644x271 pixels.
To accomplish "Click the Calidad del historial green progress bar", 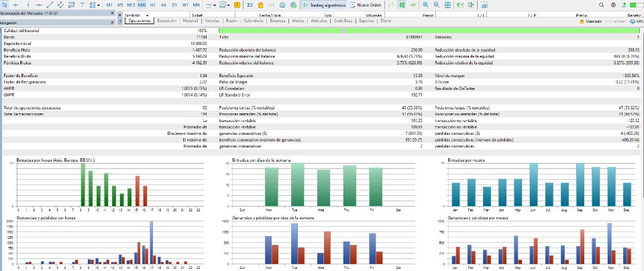I will pyautogui.click(x=429, y=31).
